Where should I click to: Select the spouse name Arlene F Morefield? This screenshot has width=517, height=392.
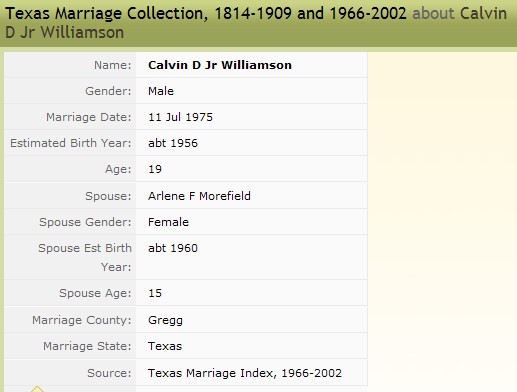coord(199,196)
